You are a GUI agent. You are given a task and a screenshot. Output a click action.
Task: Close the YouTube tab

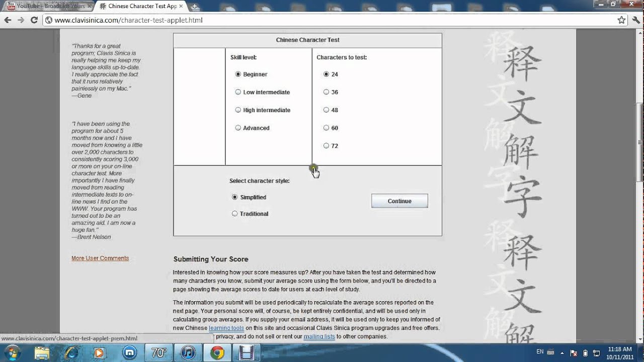(x=89, y=7)
